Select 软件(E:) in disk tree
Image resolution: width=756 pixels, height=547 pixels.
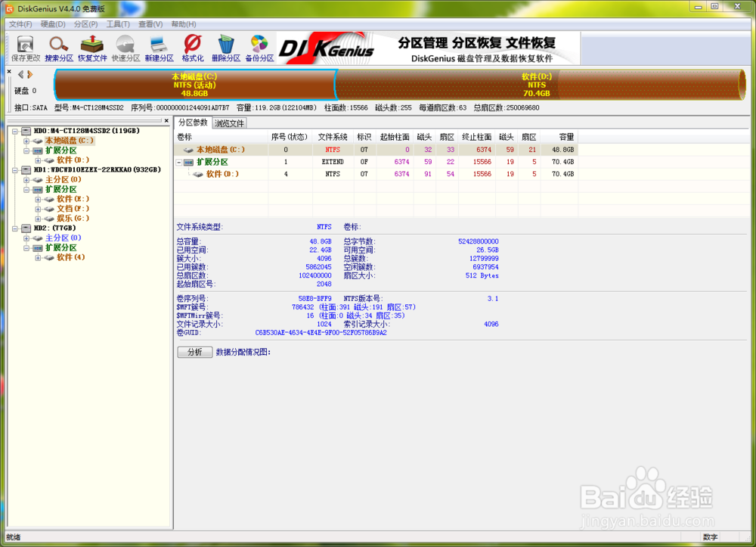[x=73, y=199]
